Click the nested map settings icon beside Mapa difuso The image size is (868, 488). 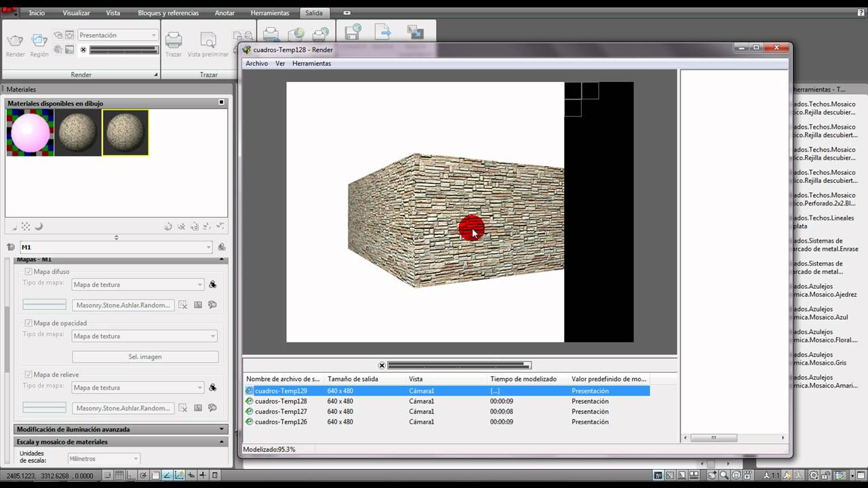point(212,285)
